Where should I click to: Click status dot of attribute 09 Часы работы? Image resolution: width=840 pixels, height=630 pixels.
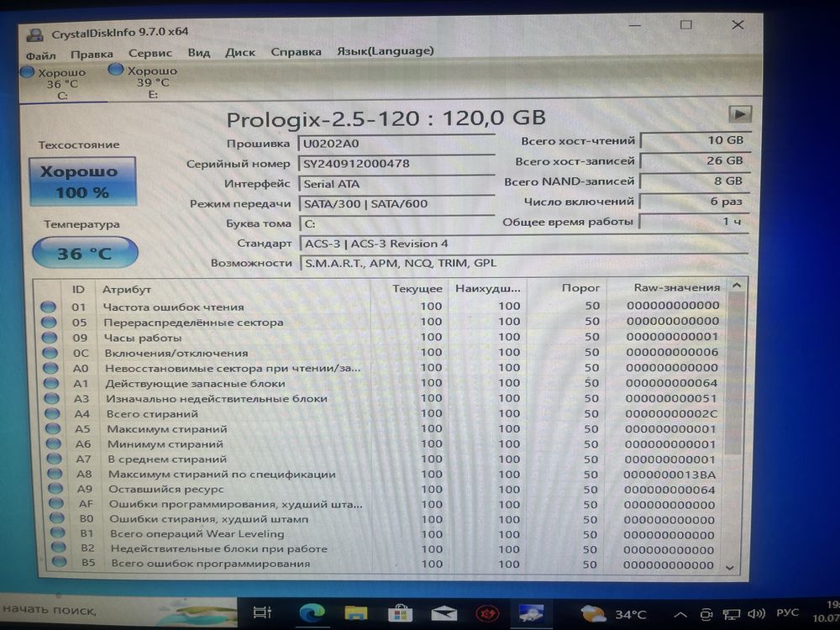(x=50, y=338)
